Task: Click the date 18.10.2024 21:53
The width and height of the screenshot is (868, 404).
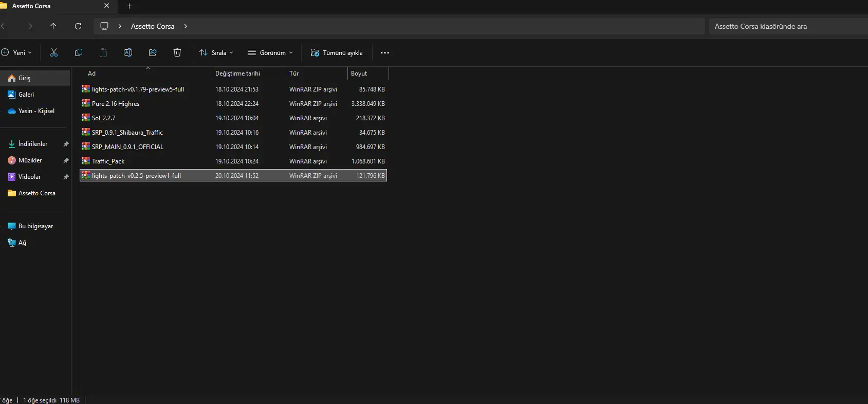Action: point(237,89)
